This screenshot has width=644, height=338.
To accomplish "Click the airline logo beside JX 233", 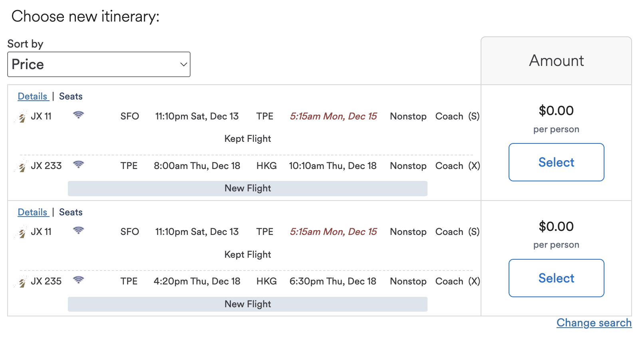I will pos(22,166).
